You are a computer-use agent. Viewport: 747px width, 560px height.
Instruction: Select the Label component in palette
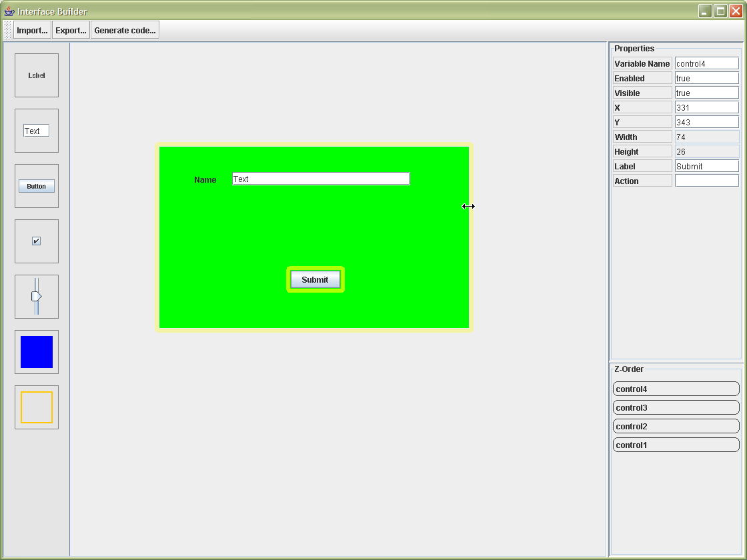[x=37, y=75]
